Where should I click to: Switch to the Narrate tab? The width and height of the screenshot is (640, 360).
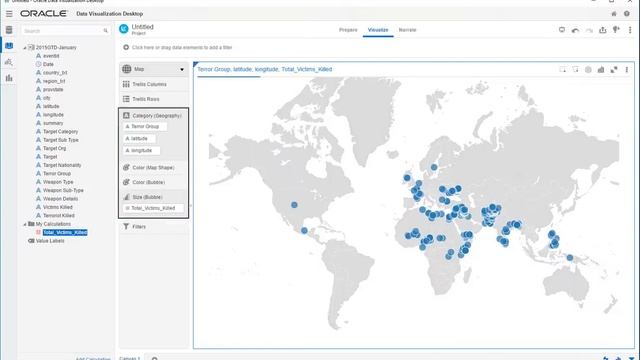coord(407,30)
